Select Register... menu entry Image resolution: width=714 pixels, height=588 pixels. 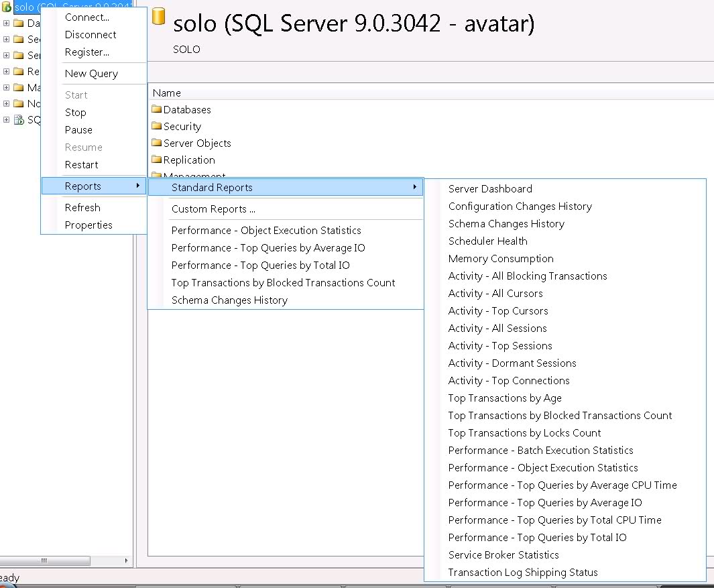point(87,52)
